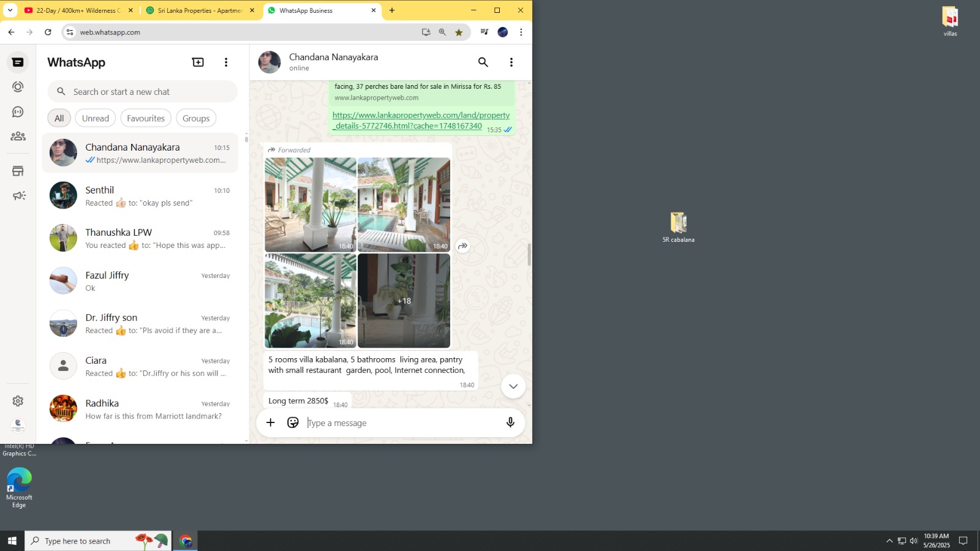Open Communities icon in sidebar

[x=18, y=137]
